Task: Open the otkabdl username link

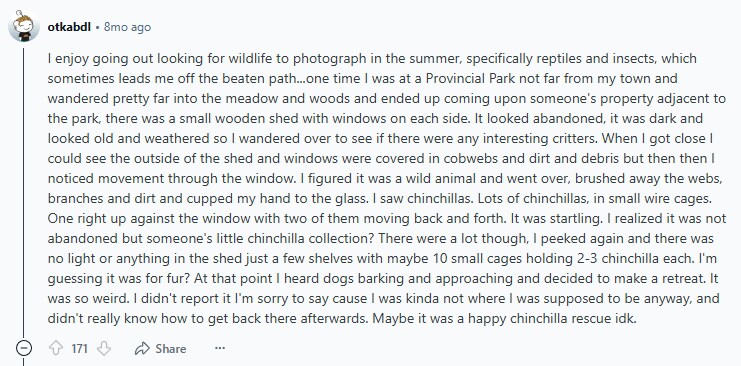Action: tap(69, 27)
